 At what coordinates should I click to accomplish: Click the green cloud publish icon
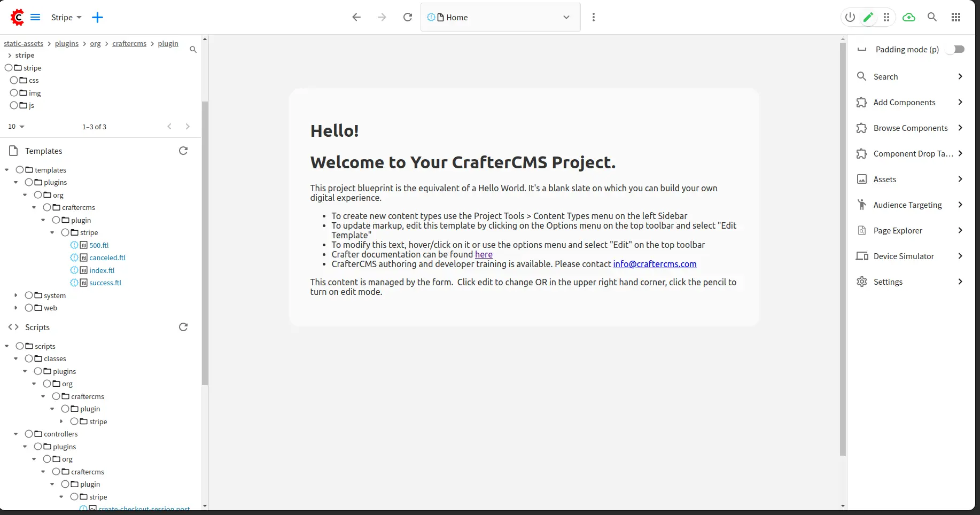tap(908, 17)
